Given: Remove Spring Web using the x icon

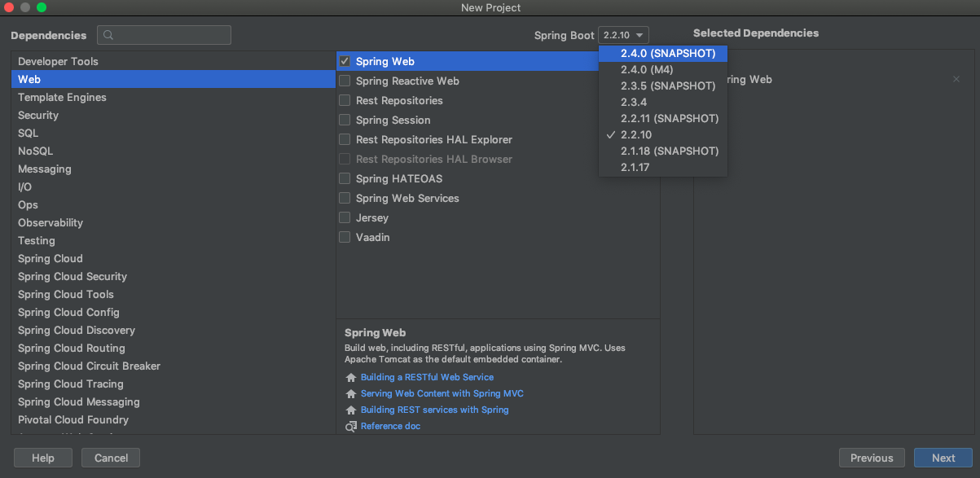Looking at the screenshot, I should [956, 79].
